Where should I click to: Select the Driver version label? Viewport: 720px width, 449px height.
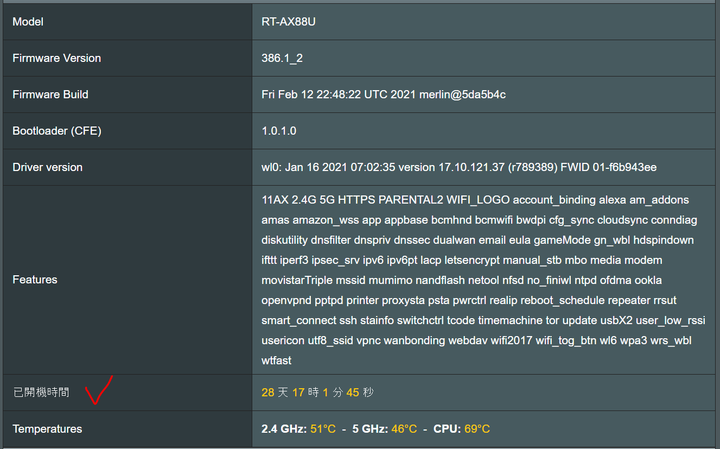click(x=47, y=167)
